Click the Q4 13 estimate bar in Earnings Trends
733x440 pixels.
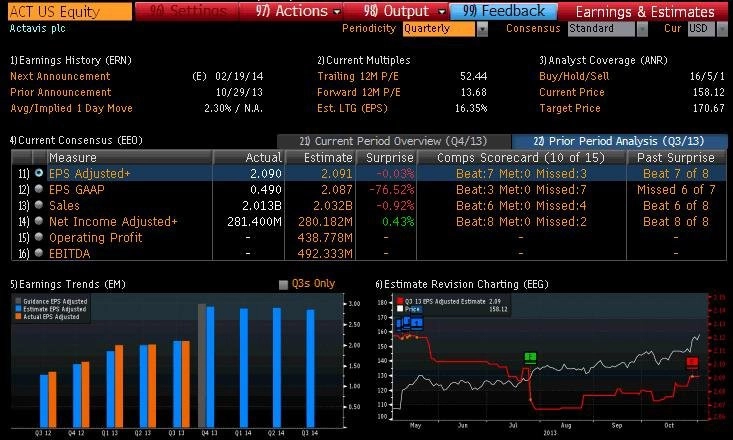pos(210,367)
